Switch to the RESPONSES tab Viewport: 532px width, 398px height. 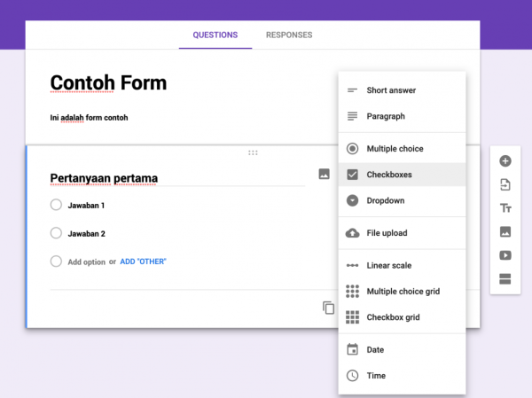(289, 35)
